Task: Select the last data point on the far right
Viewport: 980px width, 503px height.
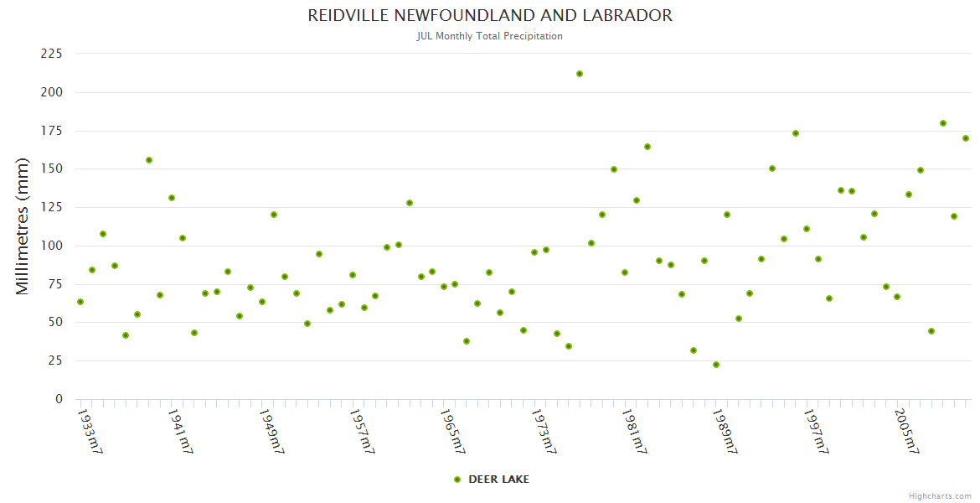Action: [x=966, y=138]
